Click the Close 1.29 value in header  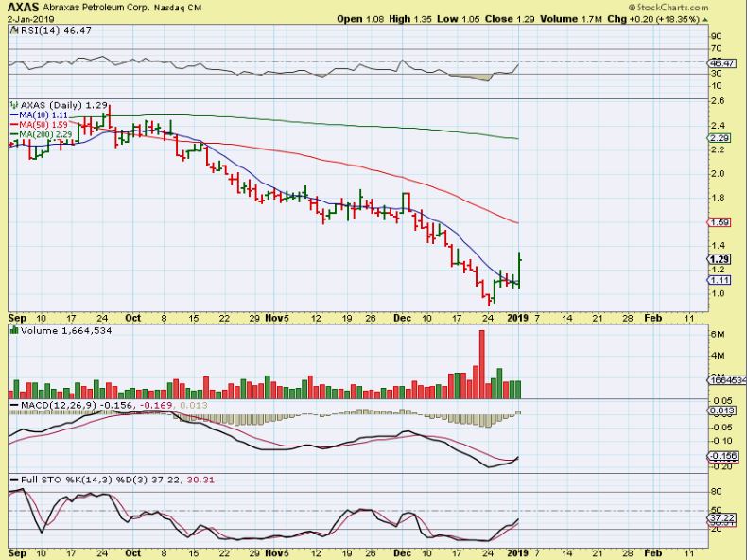510,19
